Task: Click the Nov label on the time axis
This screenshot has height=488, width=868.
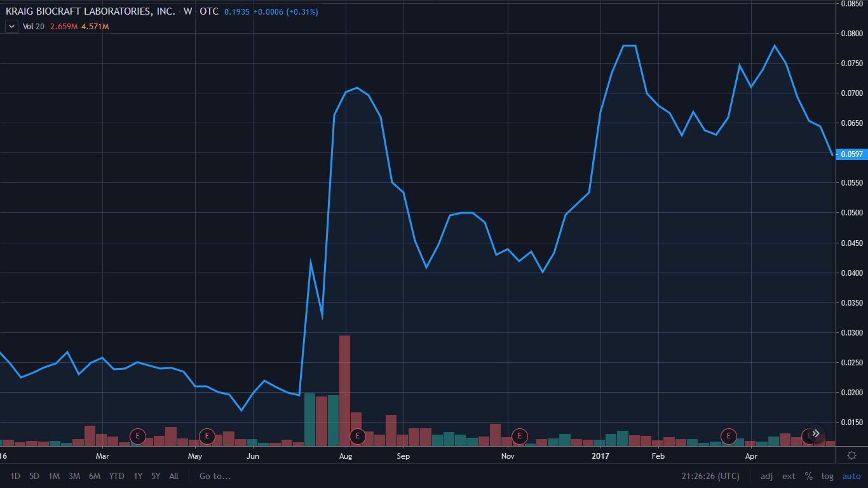Action: point(508,456)
